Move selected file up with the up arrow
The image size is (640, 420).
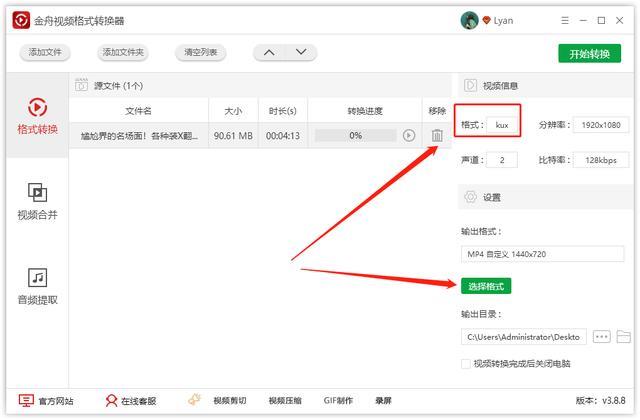[269, 53]
